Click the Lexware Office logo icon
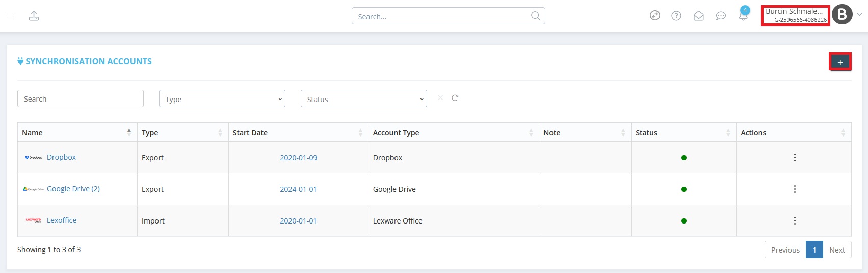Image resolution: width=868 pixels, height=273 pixels. (x=34, y=220)
